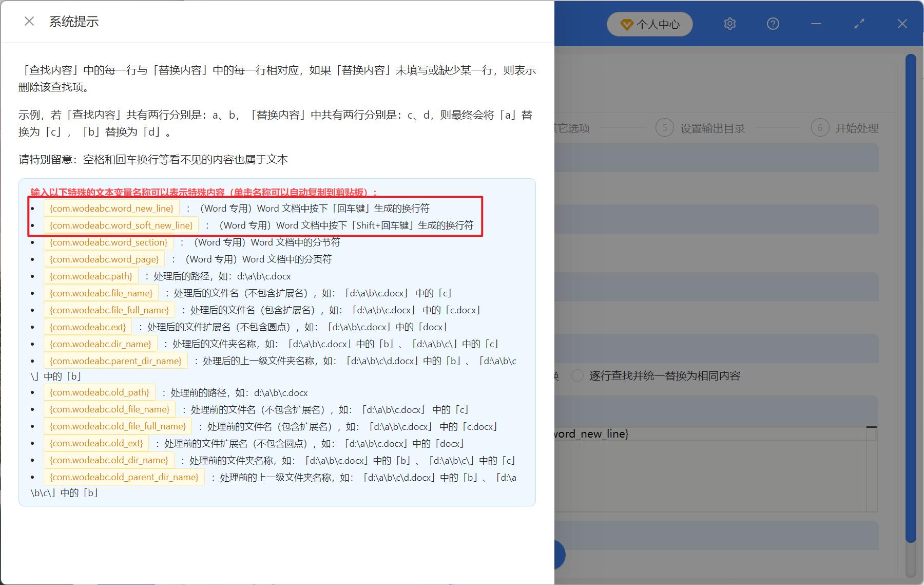Click the crown icon on 个人中心 button

(627, 24)
